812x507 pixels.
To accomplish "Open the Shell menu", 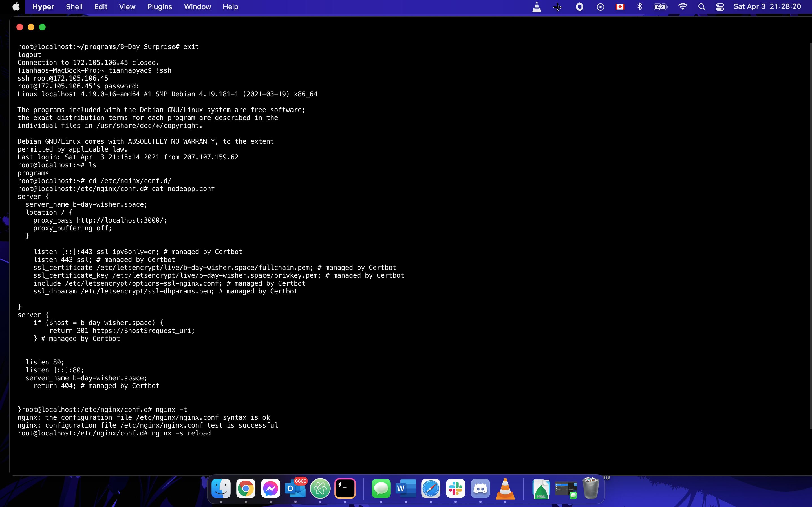I will (74, 7).
